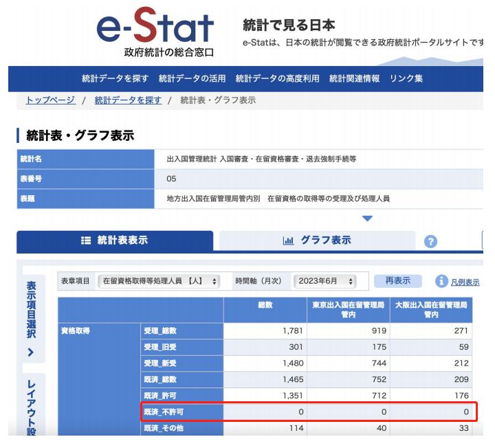The height and width of the screenshot is (448, 495).
Task: Click the 114 cell in 既済_その他 row
Action: point(265,428)
